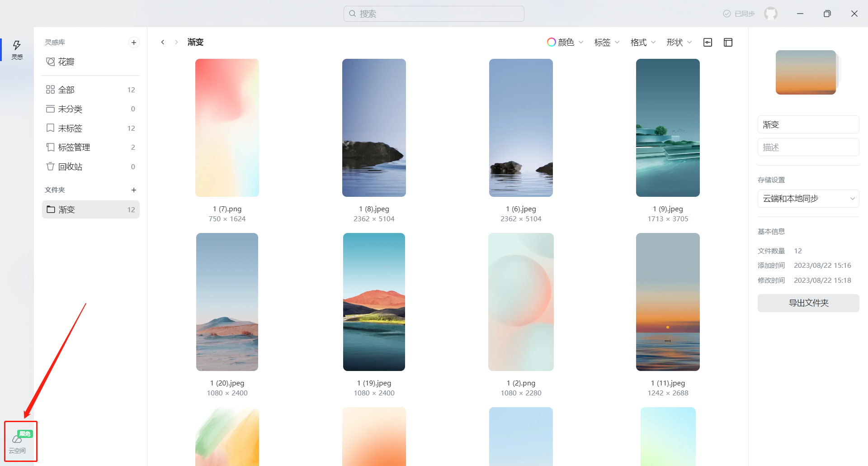Open the 灵感 sidebar tab
The image size is (868, 466).
17,50
